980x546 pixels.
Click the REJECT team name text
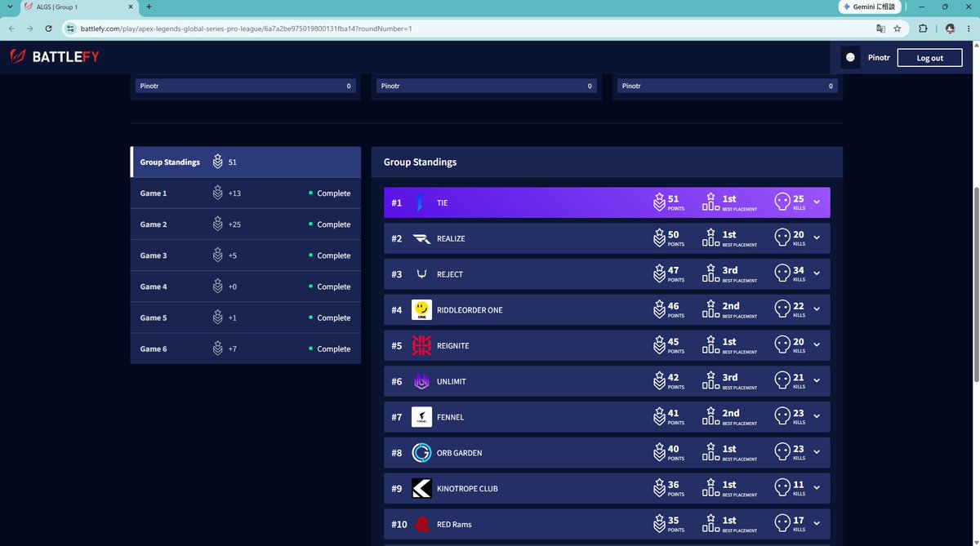click(450, 274)
